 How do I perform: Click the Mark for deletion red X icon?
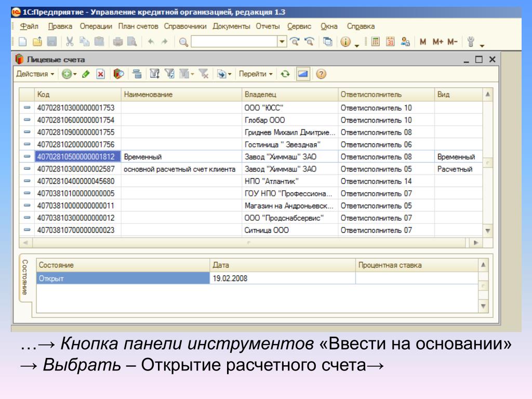100,74
